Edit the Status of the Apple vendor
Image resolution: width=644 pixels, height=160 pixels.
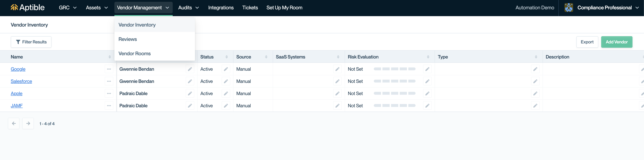tap(226, 93)
